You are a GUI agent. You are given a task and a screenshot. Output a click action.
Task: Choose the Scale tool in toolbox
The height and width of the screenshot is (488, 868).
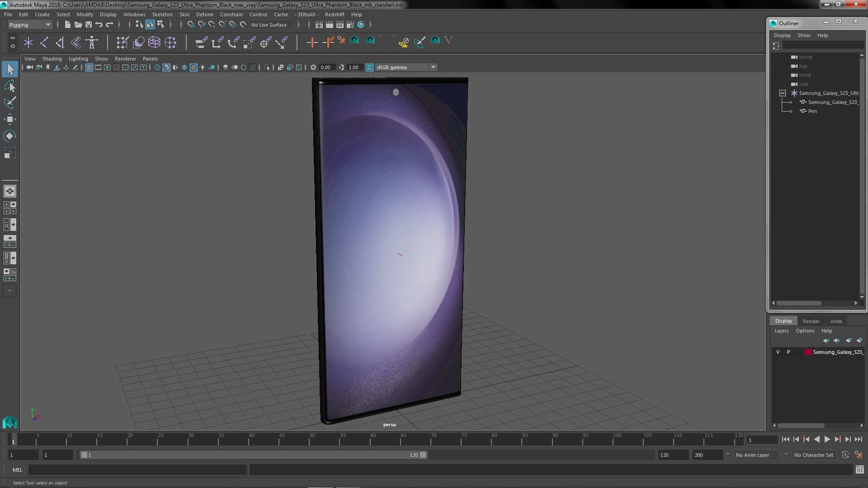click(x=10, y=153)
